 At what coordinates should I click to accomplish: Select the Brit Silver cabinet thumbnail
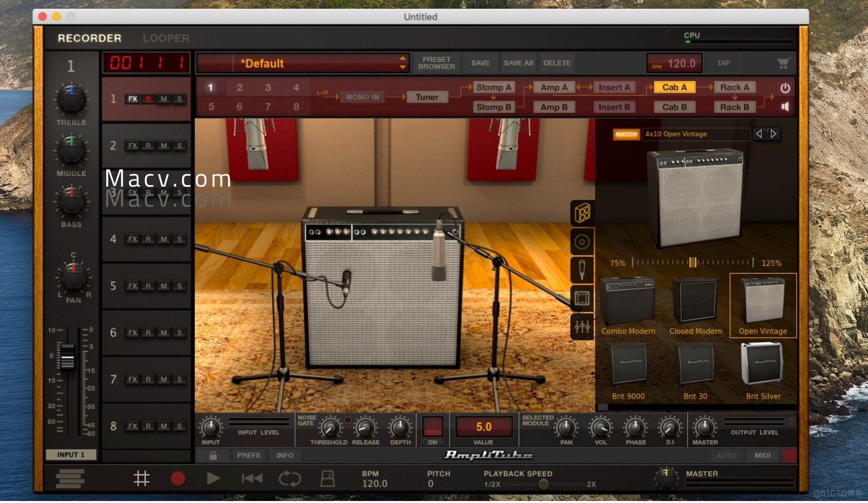[763, 371]
